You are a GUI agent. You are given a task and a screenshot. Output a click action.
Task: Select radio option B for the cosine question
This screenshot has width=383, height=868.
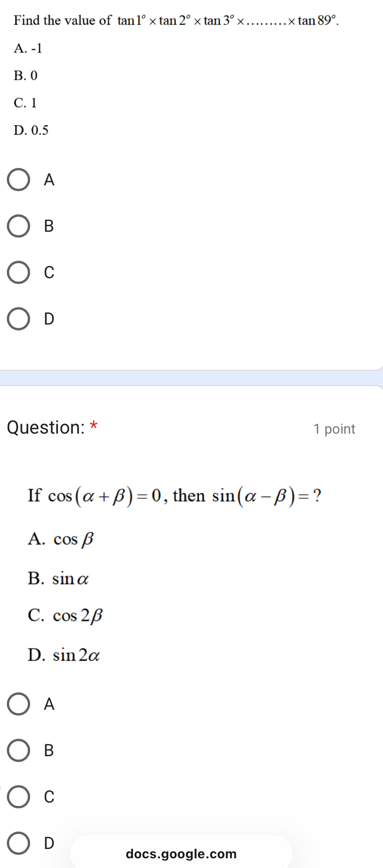point(19,751)
